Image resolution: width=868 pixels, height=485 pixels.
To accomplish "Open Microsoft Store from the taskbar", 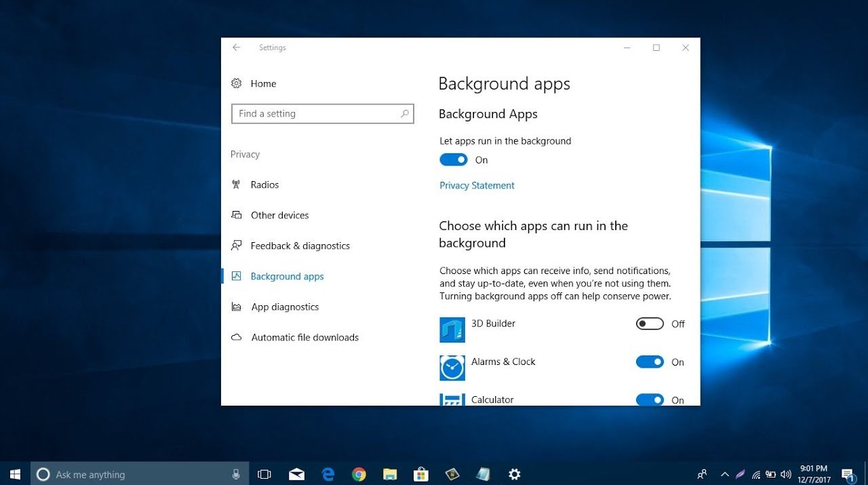I will [421, 474].
